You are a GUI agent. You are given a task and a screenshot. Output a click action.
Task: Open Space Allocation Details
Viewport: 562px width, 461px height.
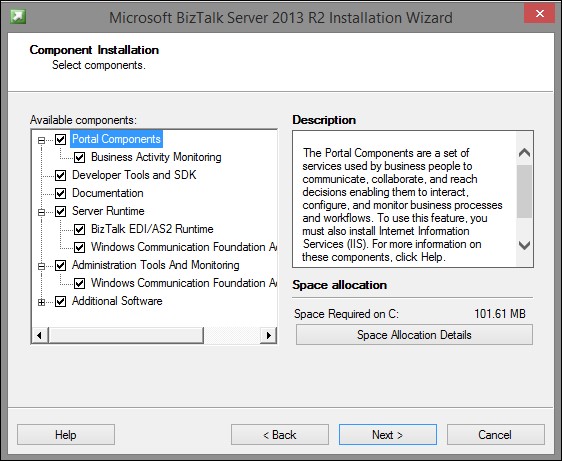tap(414, 335)
